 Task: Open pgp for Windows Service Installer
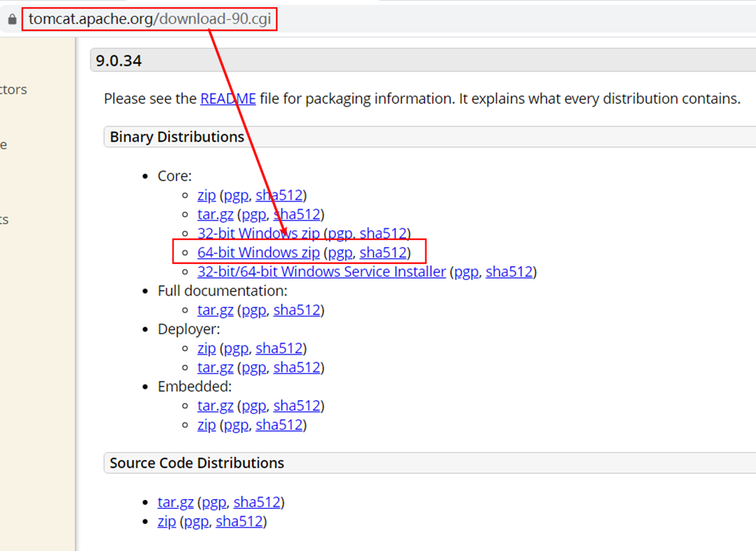pyautogui.click(x=466, y=272)
